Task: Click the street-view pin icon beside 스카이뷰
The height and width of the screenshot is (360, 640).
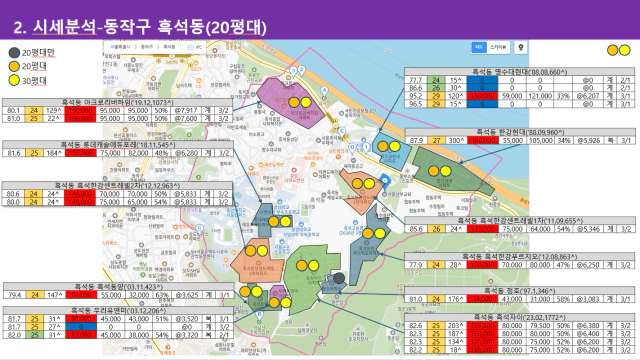Action: [520, 47]
